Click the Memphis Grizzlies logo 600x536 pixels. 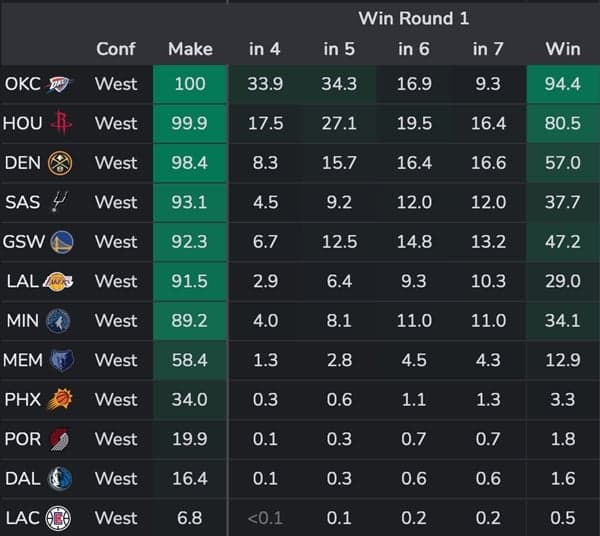click(62, 360)
